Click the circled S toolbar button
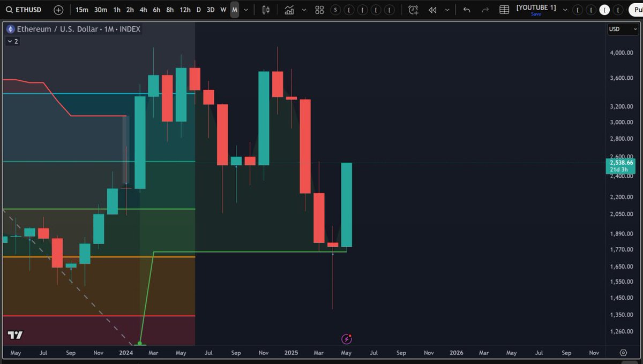This screenshot has width=643, height=364. (x=335, y=10)
